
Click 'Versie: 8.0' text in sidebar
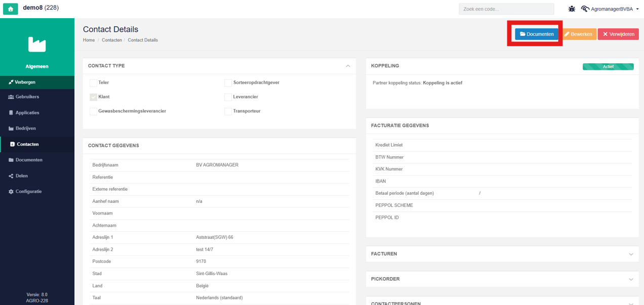tap(37, 294)
